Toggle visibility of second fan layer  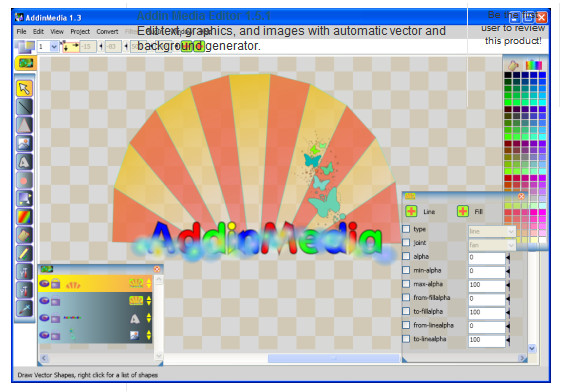(44, 301)
